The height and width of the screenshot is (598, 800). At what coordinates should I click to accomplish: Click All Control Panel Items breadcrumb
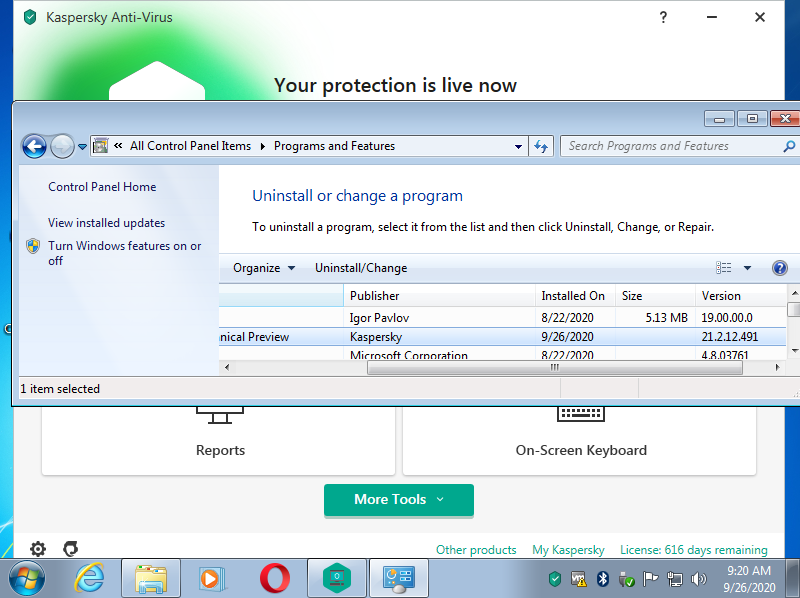[190, 146]
